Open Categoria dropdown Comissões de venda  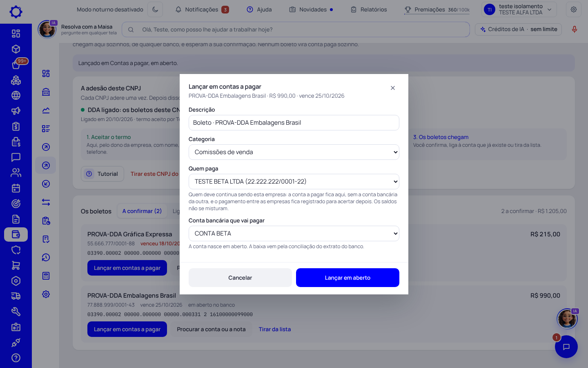[x=294, y=152]
